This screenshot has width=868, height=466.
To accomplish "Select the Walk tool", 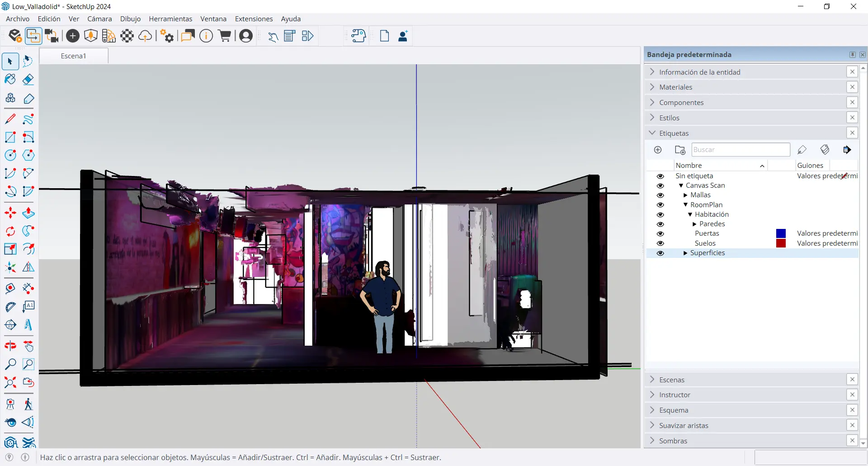I will pyautogui.click(x=28, y=404).
